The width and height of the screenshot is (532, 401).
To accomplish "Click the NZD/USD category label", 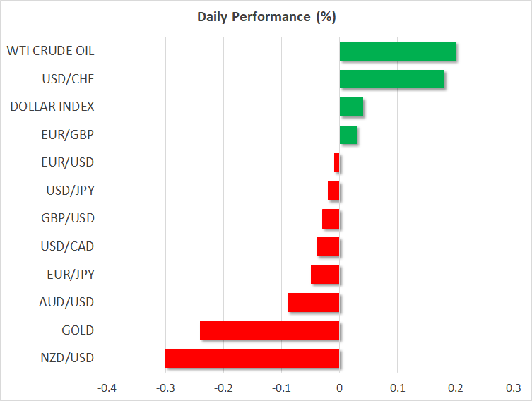I will pyautogui.click(x=67, y=358).
